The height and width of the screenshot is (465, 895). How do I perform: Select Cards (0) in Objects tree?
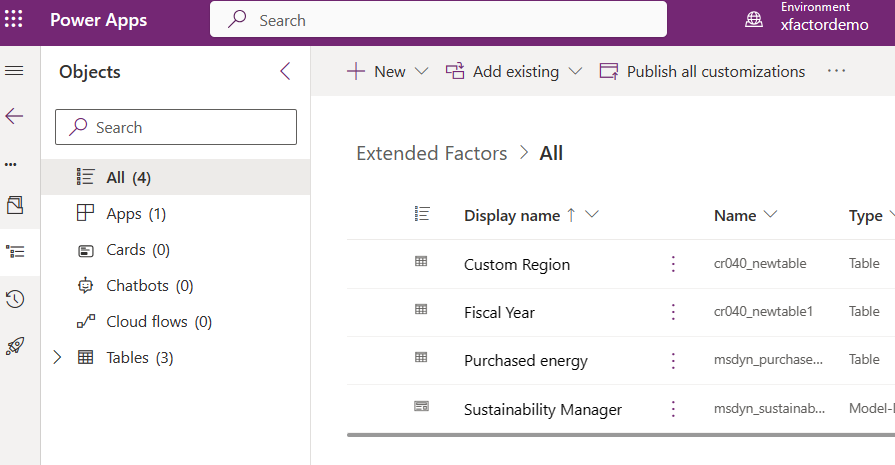pos(175,249)
